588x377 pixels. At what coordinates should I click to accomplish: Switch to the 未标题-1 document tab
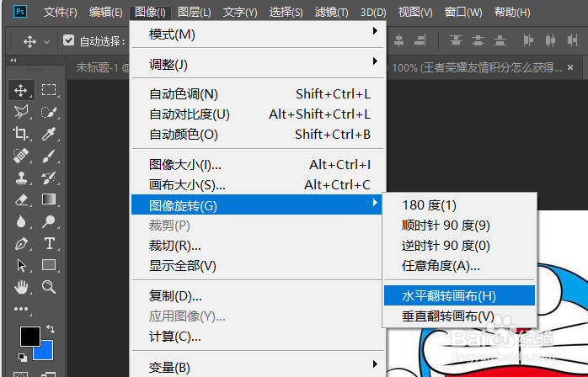(99, 67)
